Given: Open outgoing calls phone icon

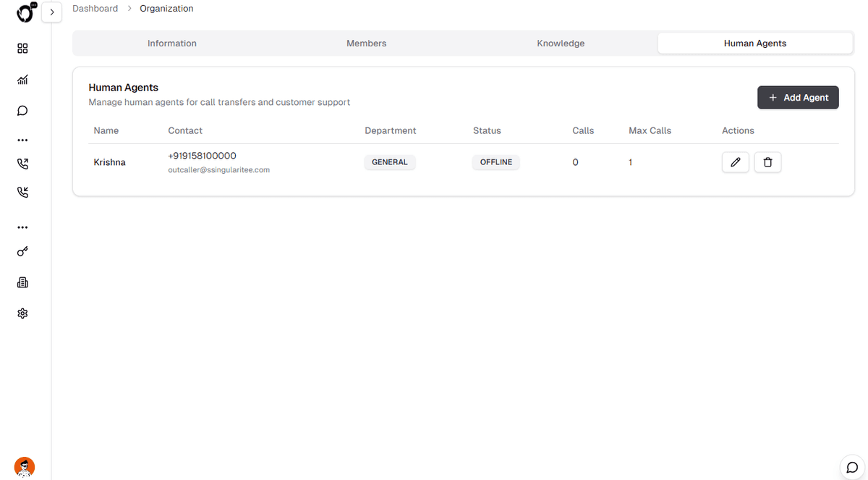Looking at the screenshot, I should click(22, 164).
